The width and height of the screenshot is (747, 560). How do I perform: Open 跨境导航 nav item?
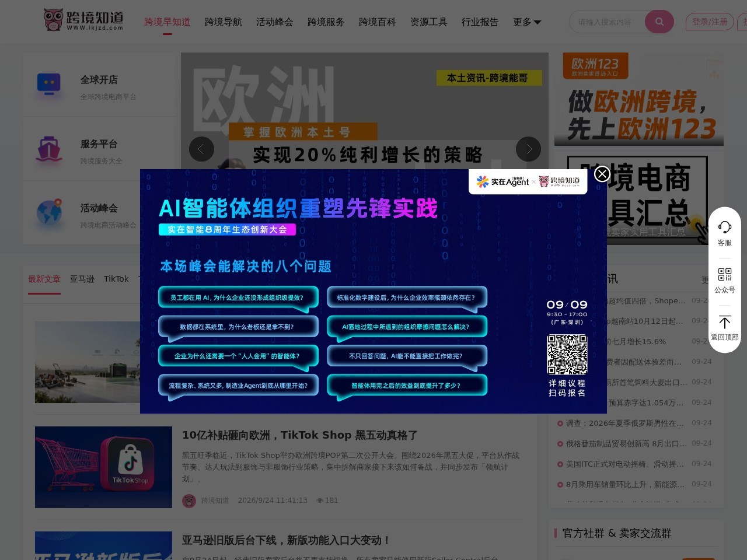[x=224, y=22]
